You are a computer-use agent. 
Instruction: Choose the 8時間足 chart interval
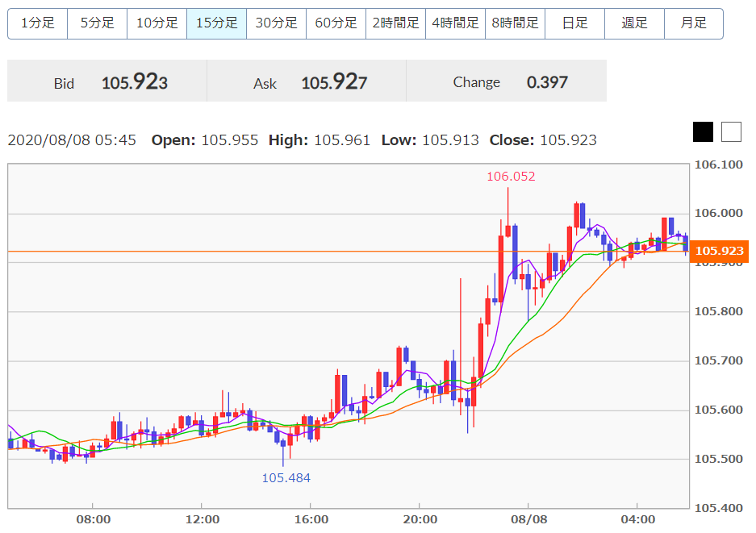(x=515, y=23)
